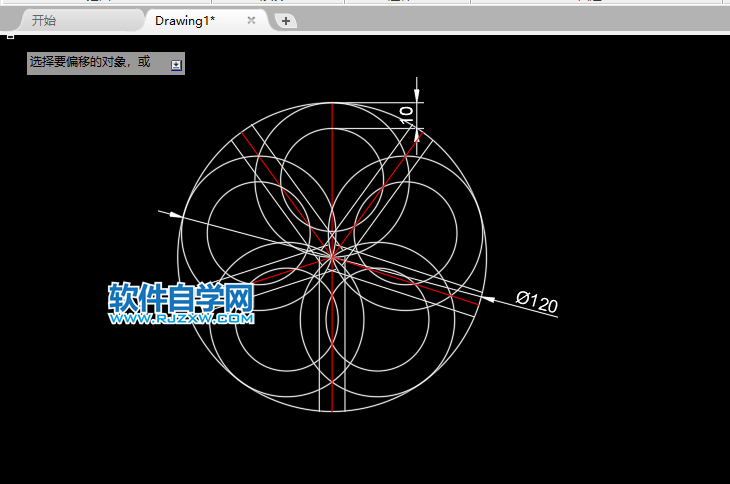
Task: Expand the offset prompt options dropdown icon
Action: pyautogui.click(x=176, y=65)
